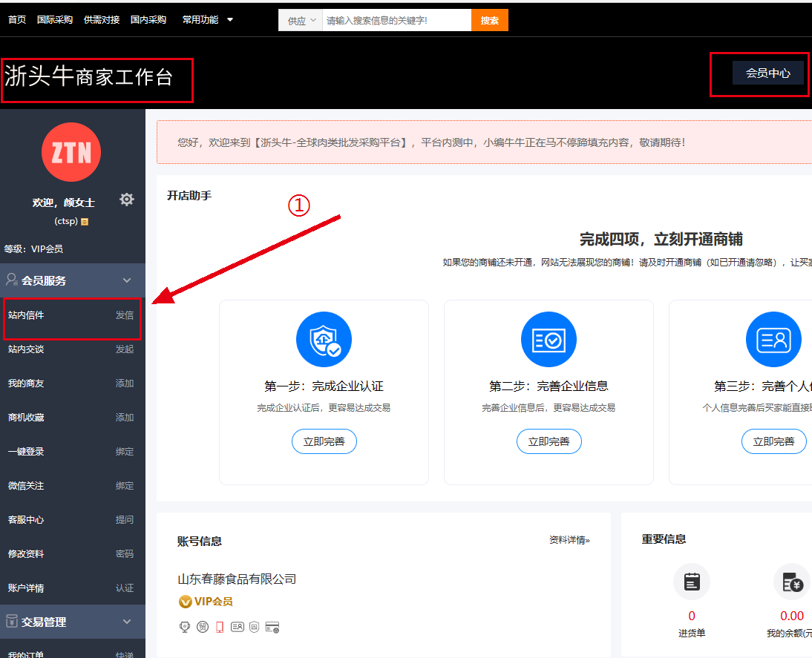Expand the 交易管理 sidebar section
812x658 pixels.
[x=127, y=622]
